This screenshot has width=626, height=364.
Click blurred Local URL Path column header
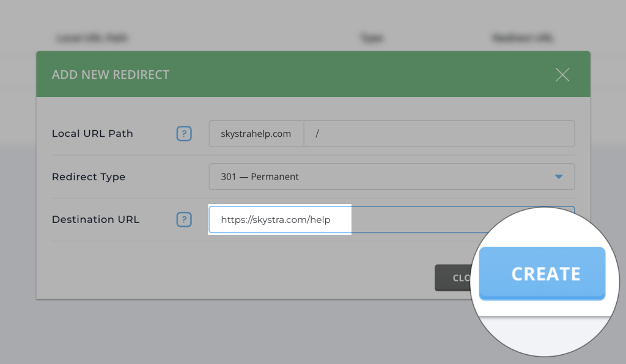point(92,38)
